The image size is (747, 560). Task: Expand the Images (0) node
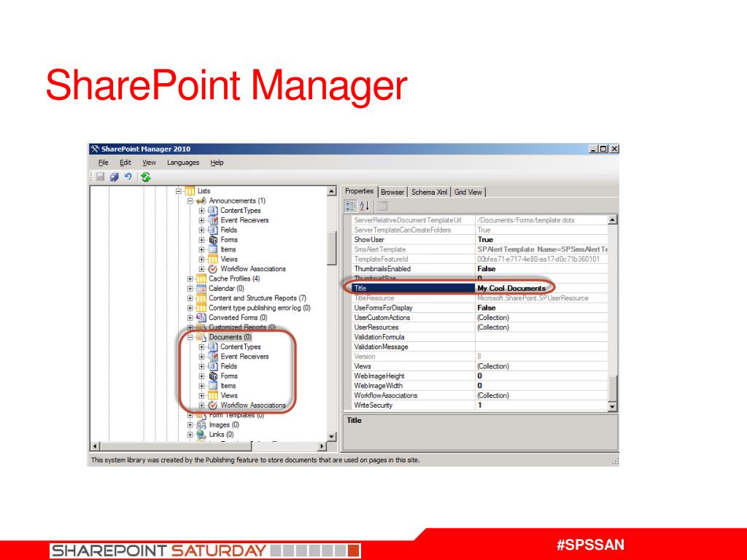[190, 425]
